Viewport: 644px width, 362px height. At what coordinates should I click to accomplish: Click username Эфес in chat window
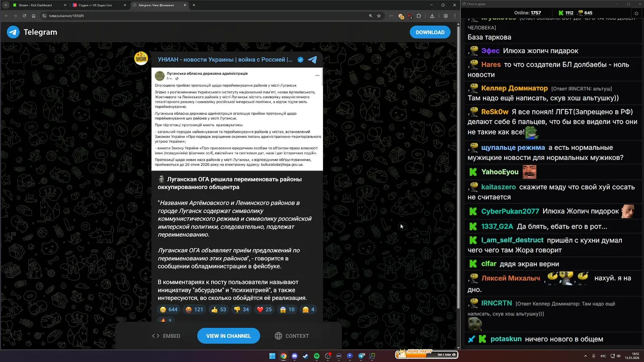point(491,51)
